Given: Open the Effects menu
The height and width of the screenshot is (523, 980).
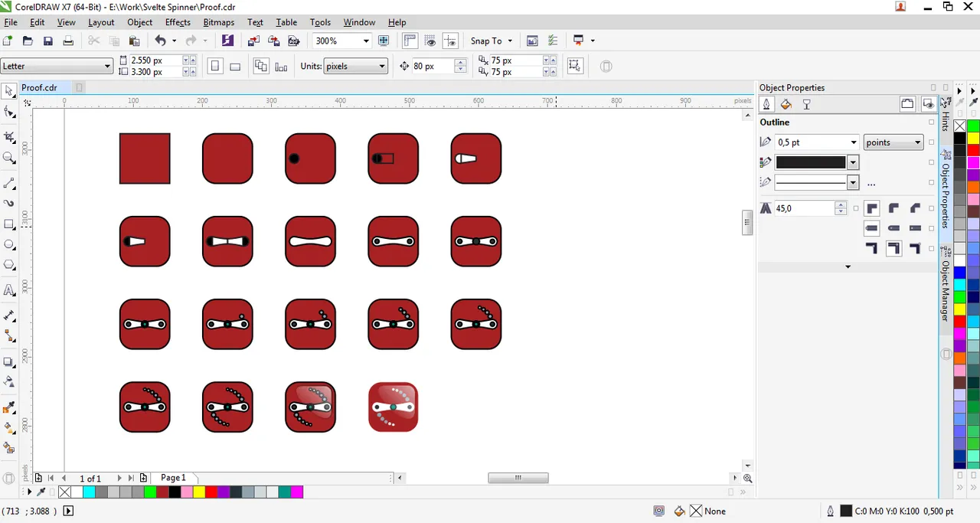Looking at the screenshot, I should pos(178,22).
